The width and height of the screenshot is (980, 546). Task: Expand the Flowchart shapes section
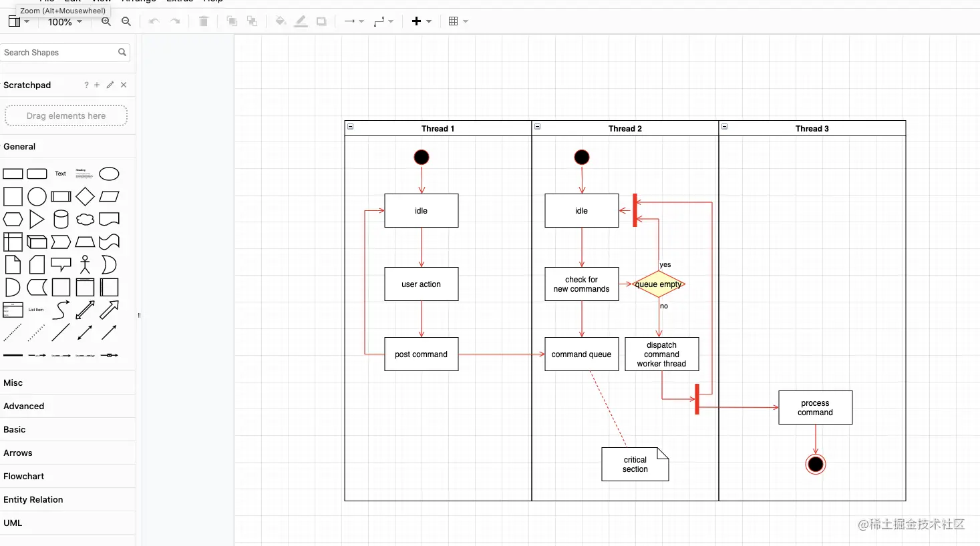67,476
